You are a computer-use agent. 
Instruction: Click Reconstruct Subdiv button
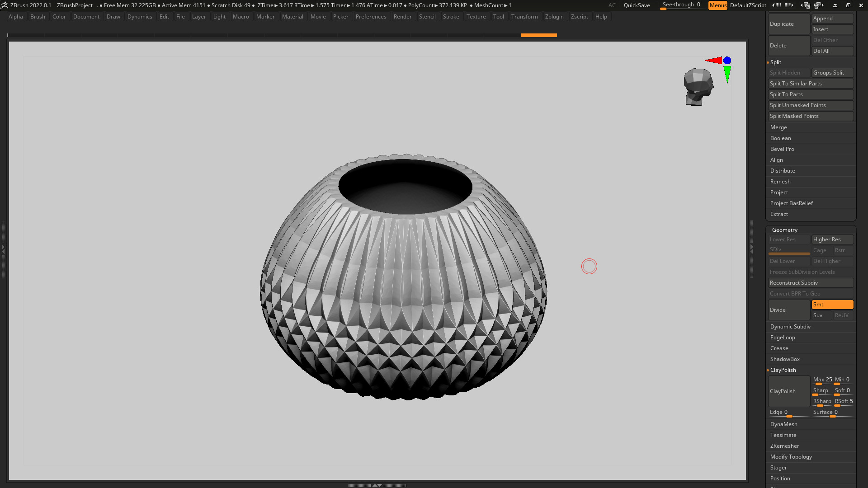click(811, 283)
